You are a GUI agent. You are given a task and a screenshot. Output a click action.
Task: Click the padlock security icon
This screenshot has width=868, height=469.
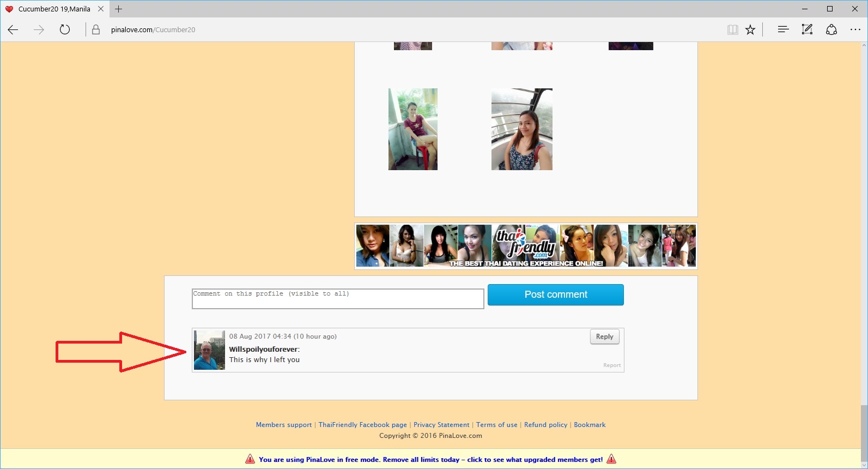[96, 30]
